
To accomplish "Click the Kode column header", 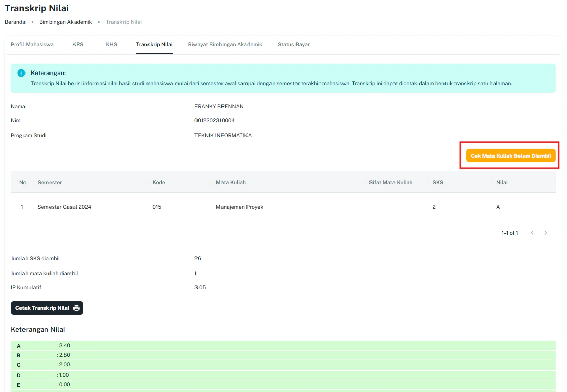I will tap(159, 182).
